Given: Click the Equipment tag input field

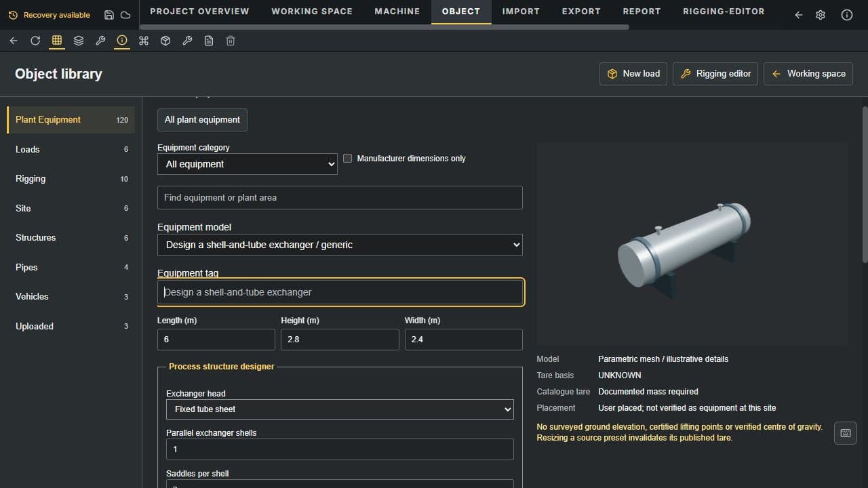Looking at the screenshot, I should (x=340, y=292).
